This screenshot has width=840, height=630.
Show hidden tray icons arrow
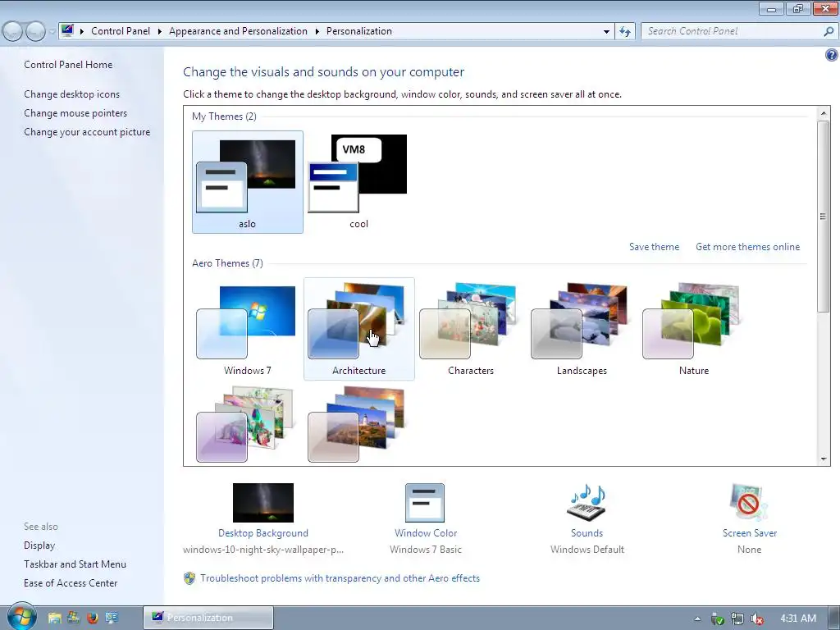[697, 619]
